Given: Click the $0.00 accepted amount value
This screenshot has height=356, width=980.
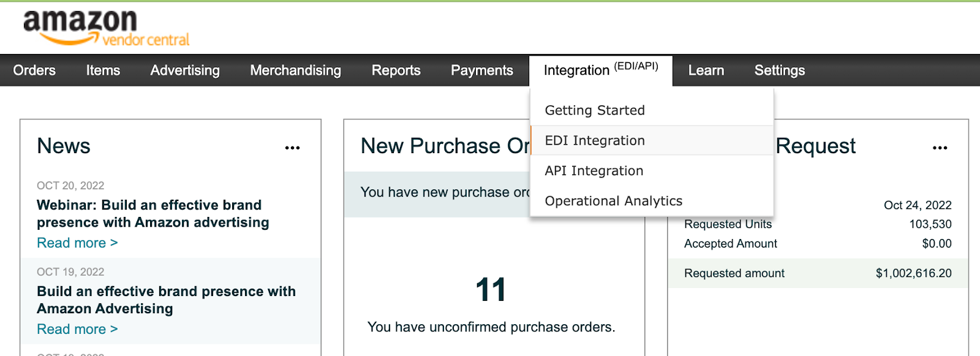Looking at the screenshot, I should (x=937, y=244).
